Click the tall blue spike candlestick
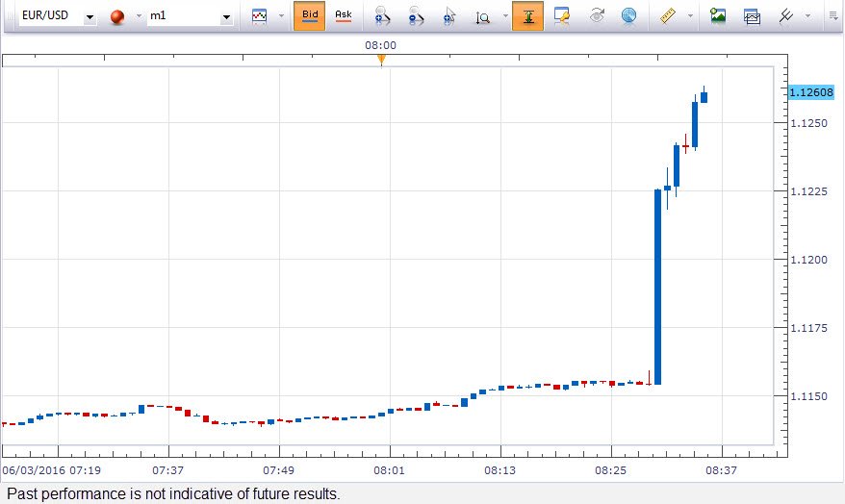 (657, 287)
